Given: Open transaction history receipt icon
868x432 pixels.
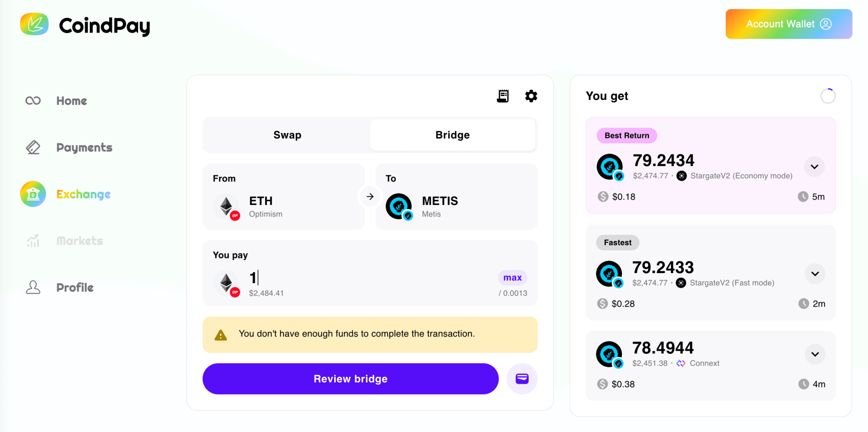Looking at the screenshot, I should pyautogui.click(x=503, y=96).
